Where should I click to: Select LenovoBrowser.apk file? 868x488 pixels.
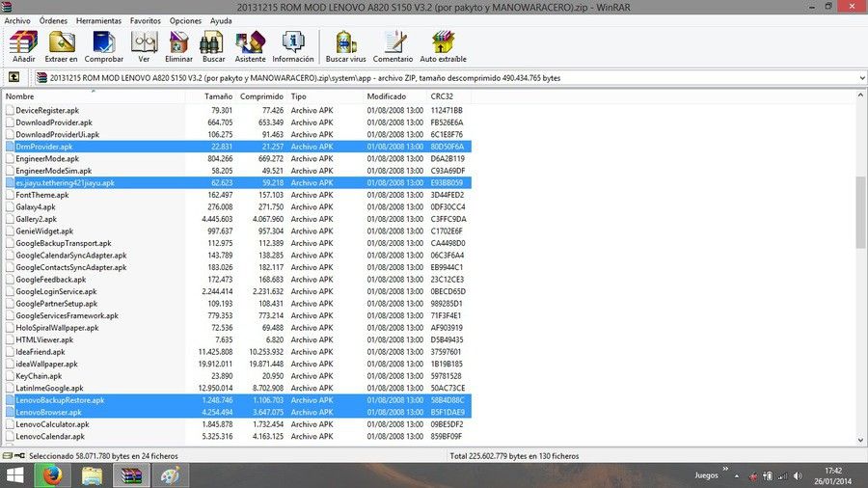(48, 412)
